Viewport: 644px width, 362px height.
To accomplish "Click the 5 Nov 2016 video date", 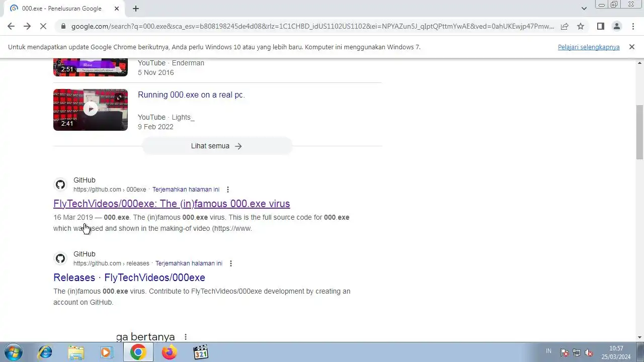I will coord(156,72).
